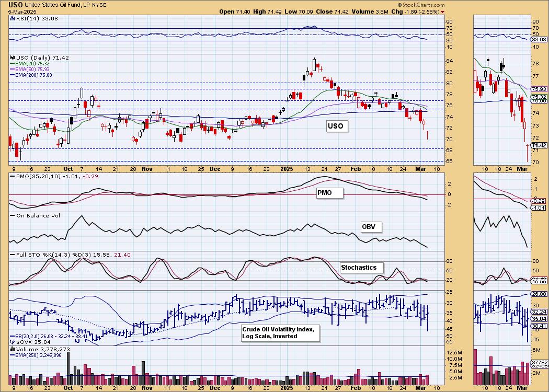The width and height of the screenshot is (549, 392).
Task: Click the 2025 label on the price date axis
Action: [287, 169]
